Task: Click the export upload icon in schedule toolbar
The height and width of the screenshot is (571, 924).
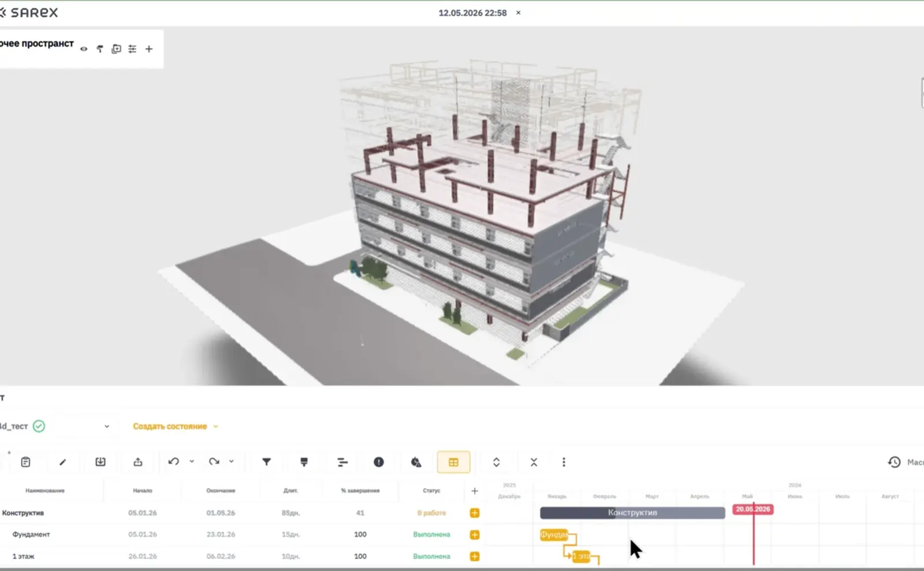Action: point(138,462)
